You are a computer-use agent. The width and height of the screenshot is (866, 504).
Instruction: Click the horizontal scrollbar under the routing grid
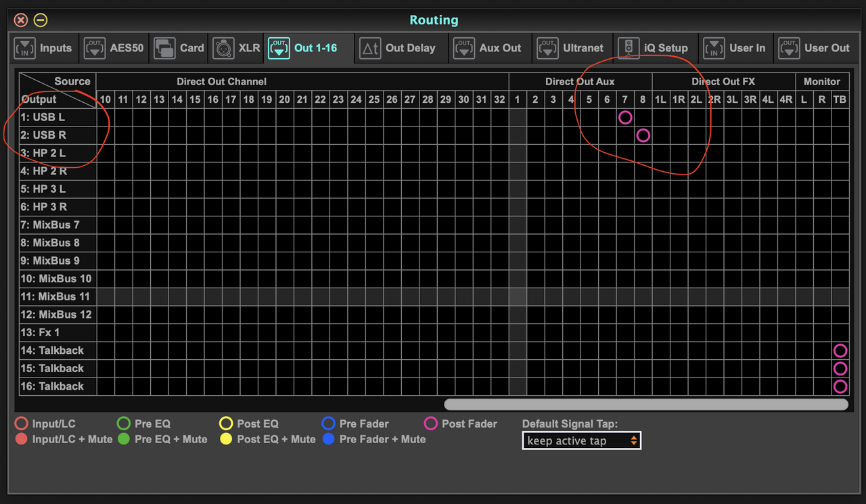click(x=646, y=404)
